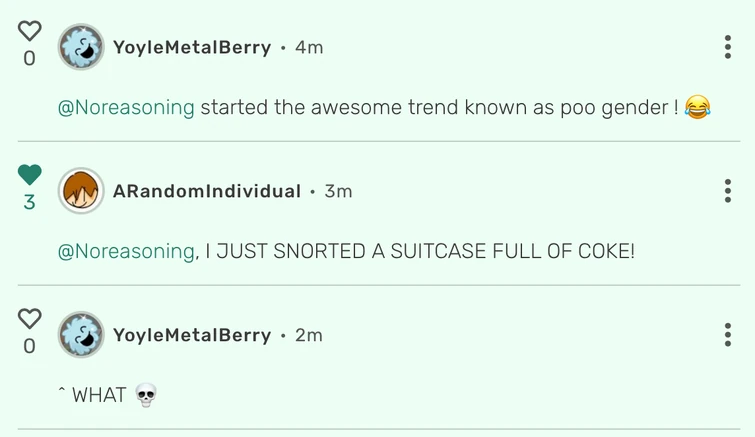This screenshot has width=755, height=437.
Task: Open YoyleMetalBerry's avatar on last comment
Action: click(81, 335)
